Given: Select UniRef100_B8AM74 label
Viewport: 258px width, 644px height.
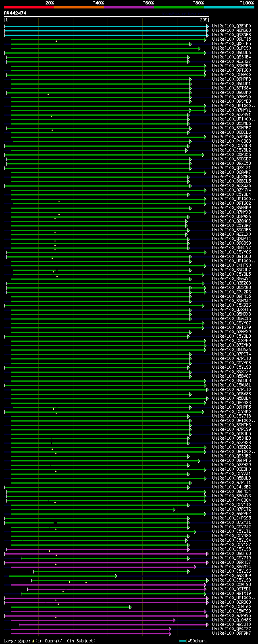Looking at the screenshot, I should coord(231,567).
